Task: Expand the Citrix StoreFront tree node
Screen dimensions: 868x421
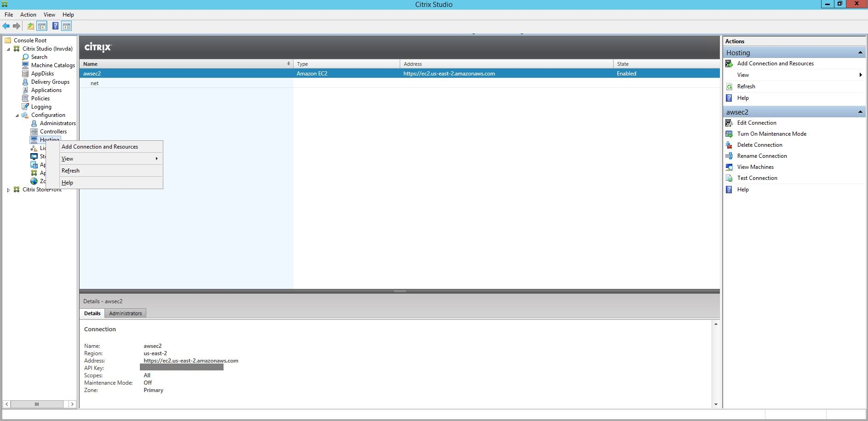Action: click(x=8, y=190)
